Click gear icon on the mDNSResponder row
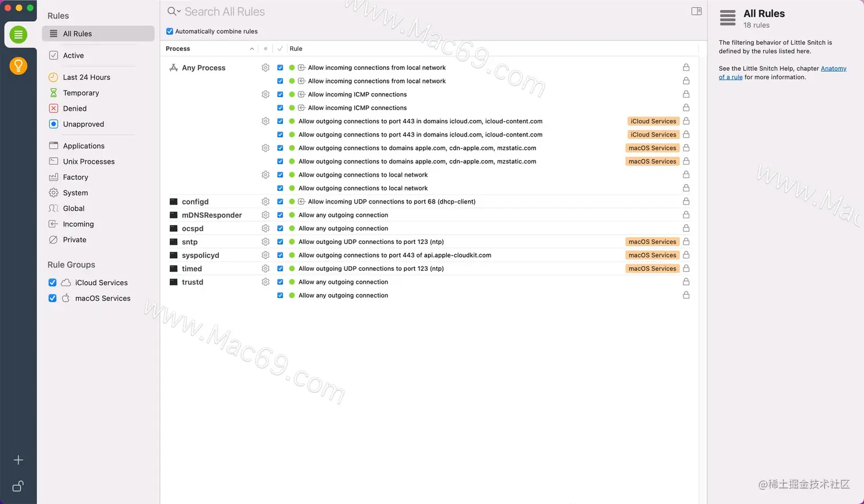Viewport: 864px width, 504px height. coord(266,215)
